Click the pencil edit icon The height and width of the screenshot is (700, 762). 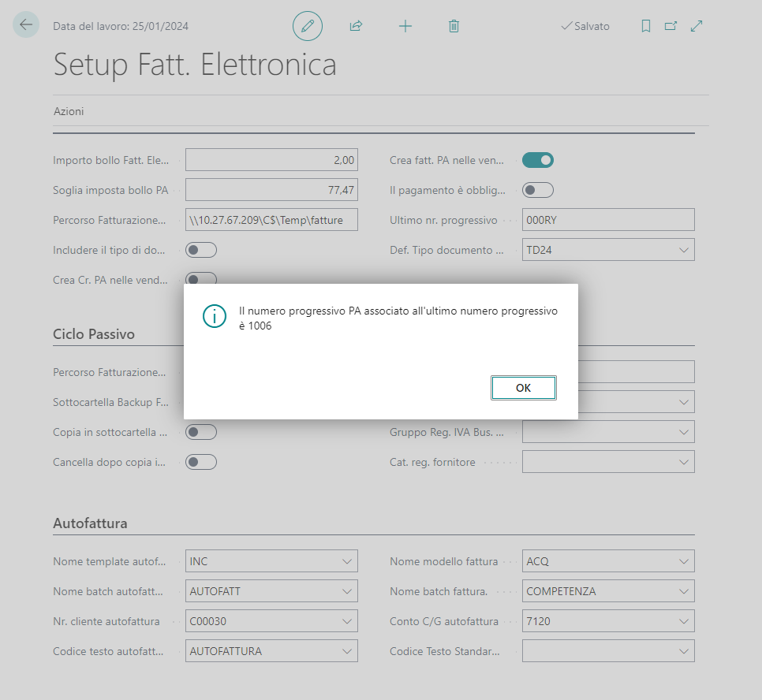(x=308, y=26)
